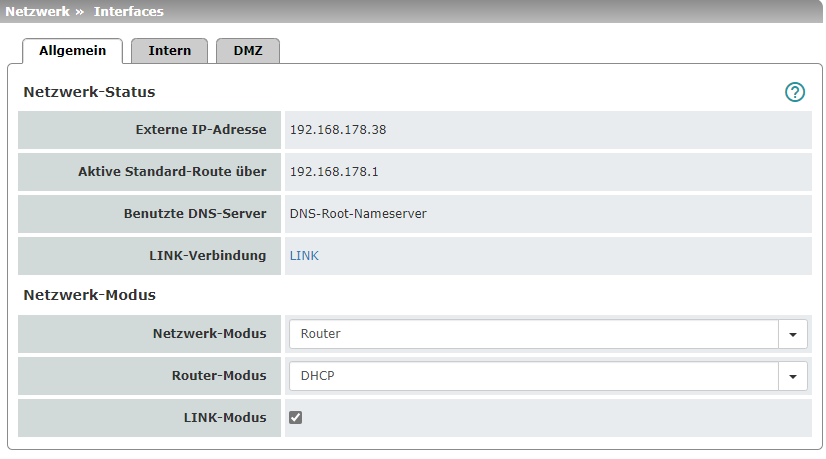Switch to the Intern tab
Viewport: 826px width, 459px height.
pos(170,51)
